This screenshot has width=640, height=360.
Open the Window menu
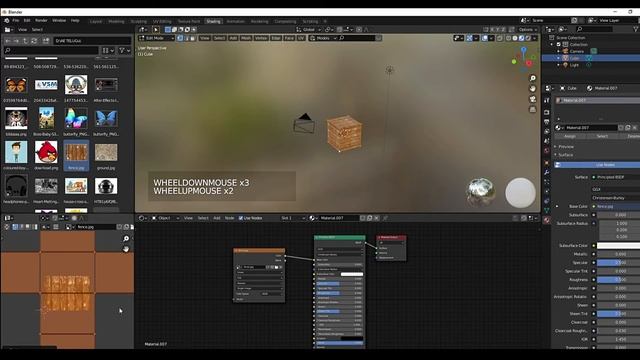pyautogui.click(x=59, y=20)
